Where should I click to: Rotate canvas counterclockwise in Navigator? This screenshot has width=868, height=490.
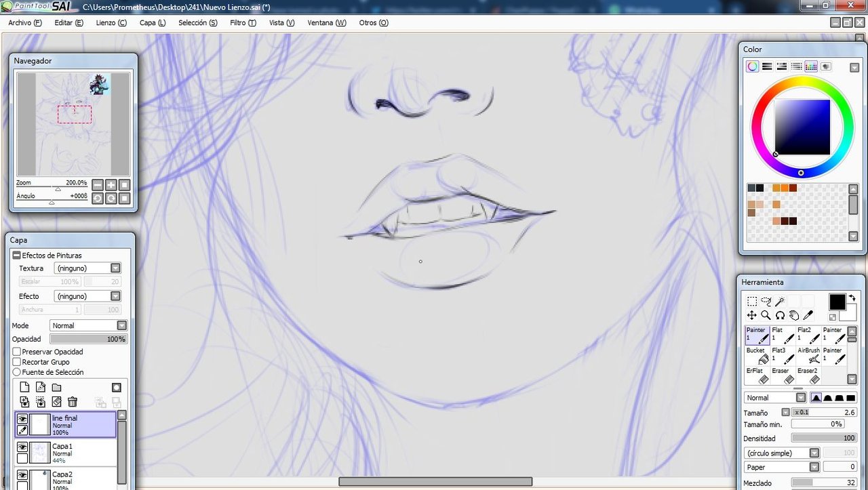coord(98,198)
